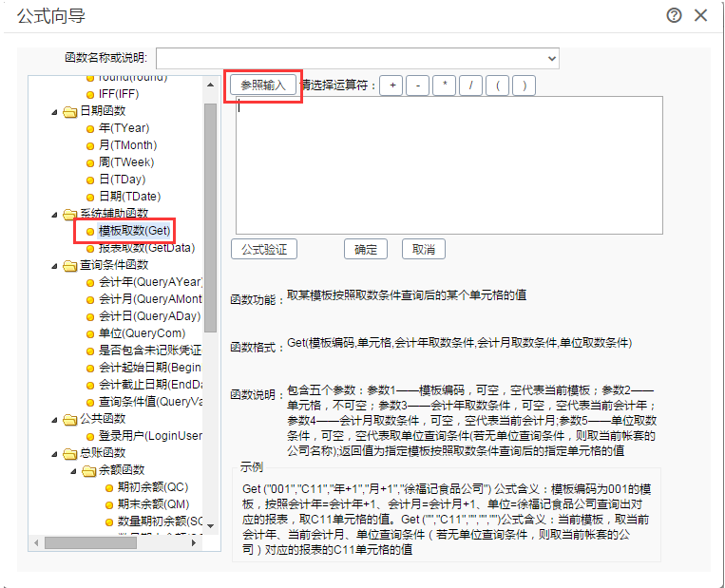Select 登录用户(LoginUser) function
The image size is (725, 588).
coord(151,436)
